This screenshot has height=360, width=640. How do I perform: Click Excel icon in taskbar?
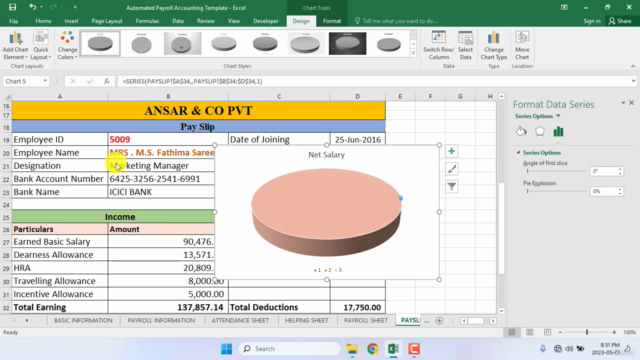(393, 349)
